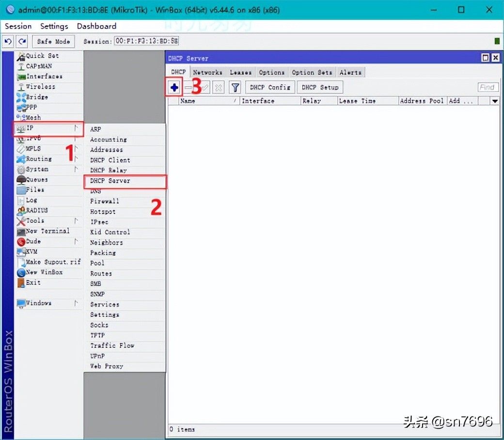Select DHCP Relay in IP submenu
This screenshot has width=504, height=440.
[125, 171]
